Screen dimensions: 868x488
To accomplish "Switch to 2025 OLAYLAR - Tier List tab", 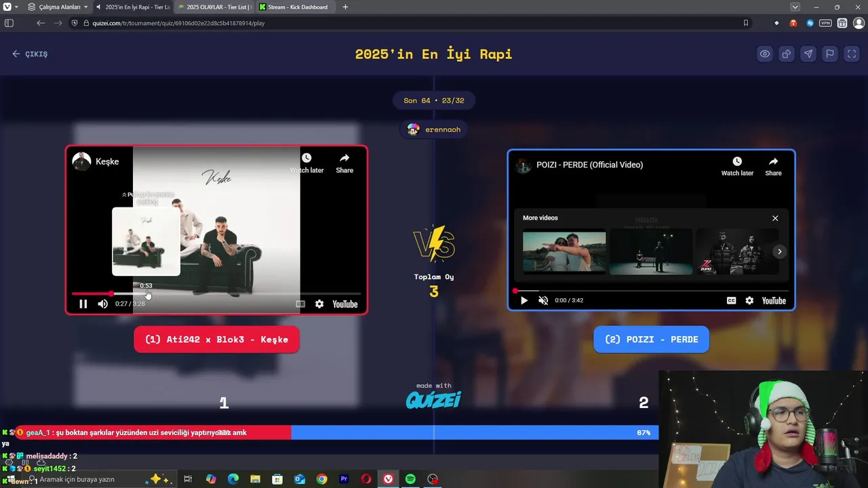I will coord(214,7).
